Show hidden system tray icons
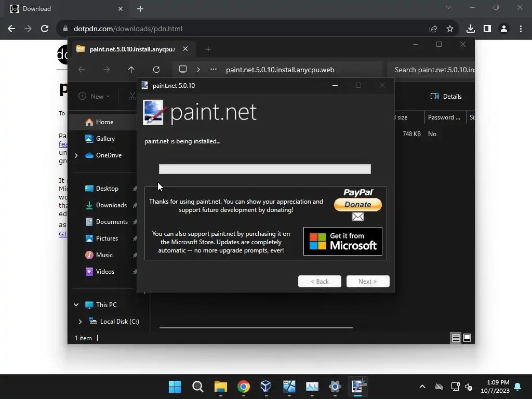 [x=422, y=387]
